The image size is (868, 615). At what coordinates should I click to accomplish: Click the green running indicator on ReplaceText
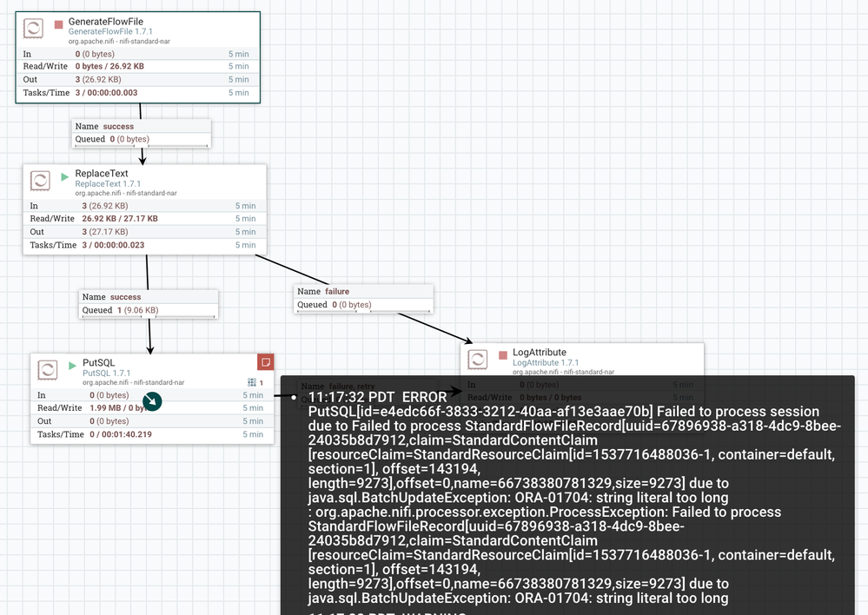tap(65, 176)
